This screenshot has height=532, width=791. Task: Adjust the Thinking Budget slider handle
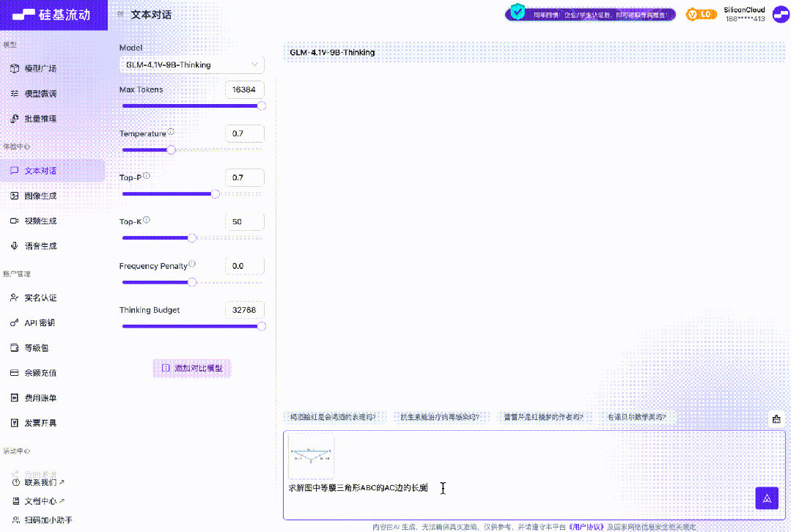[261, 326]
